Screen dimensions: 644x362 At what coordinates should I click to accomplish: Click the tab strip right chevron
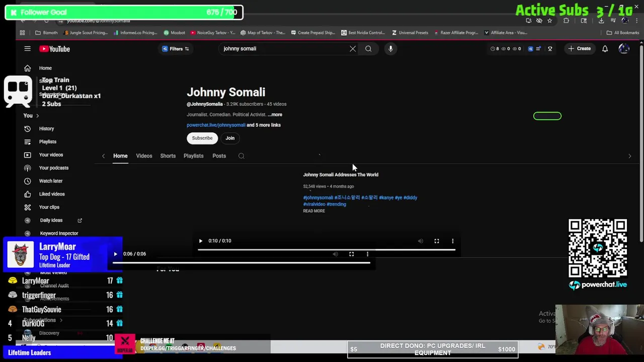click(629, 156)
